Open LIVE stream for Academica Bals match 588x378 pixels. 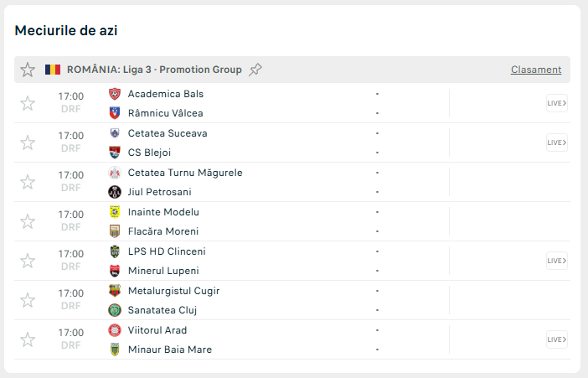coord(557,104)
